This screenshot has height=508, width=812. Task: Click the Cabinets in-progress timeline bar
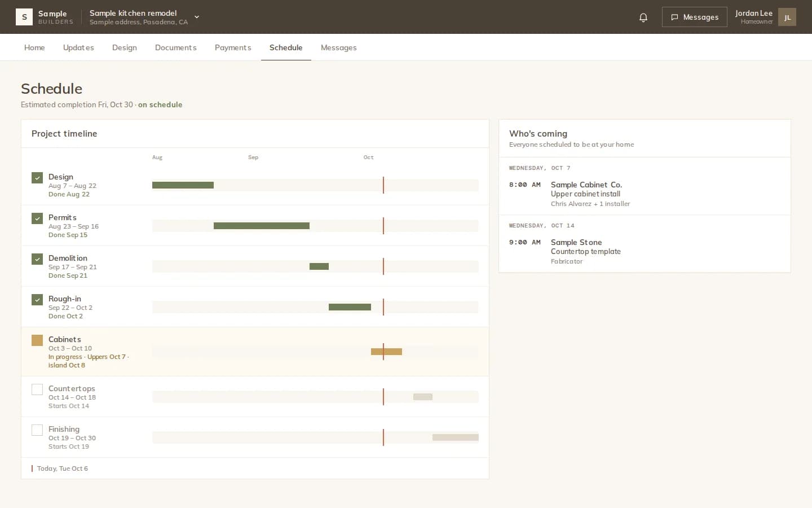click(x=386, y=352)
